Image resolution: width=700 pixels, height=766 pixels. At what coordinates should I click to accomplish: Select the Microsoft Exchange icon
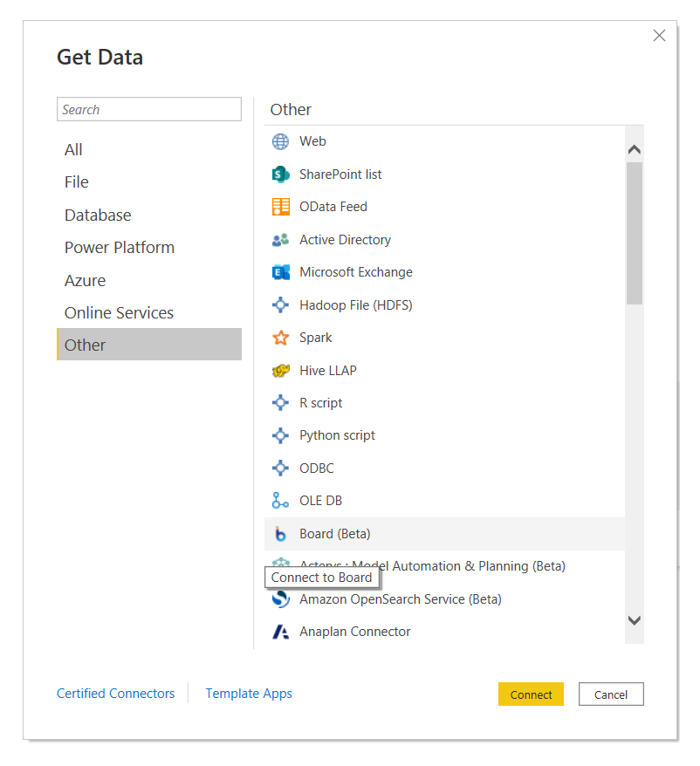coord(280,272)
